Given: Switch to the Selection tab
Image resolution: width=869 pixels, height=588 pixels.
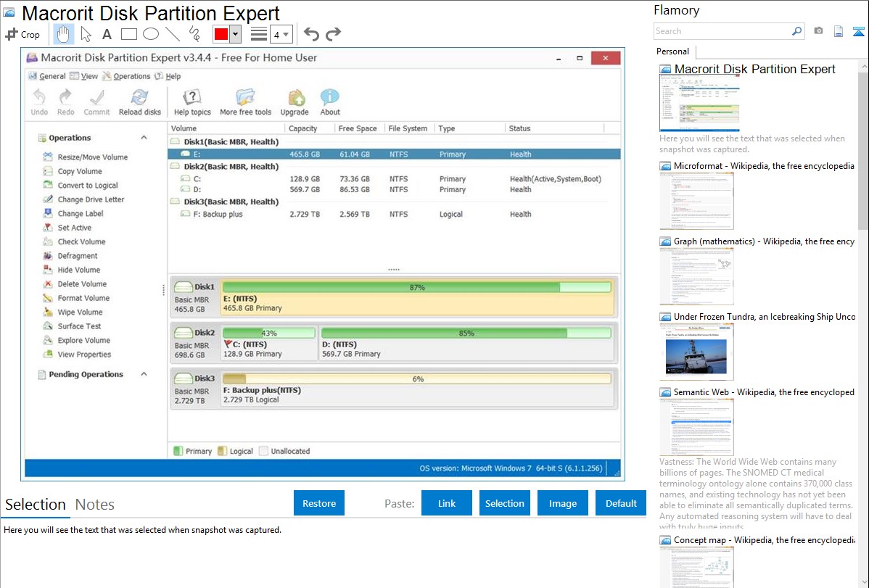Looking at the screenshot, I should pyautogui.click(x=36, y=505).
